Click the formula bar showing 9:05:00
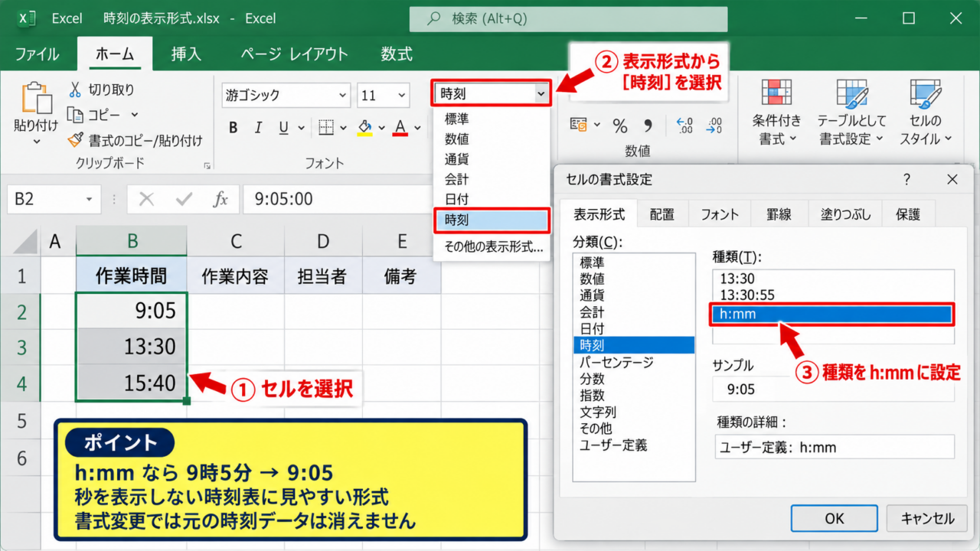The height and width of the screenshot is (551, 980). coord(337,199)
